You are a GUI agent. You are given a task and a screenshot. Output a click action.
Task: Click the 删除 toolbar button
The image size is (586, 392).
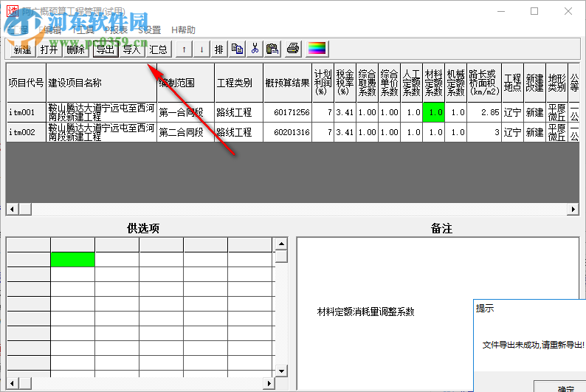(x=76, y=49)
